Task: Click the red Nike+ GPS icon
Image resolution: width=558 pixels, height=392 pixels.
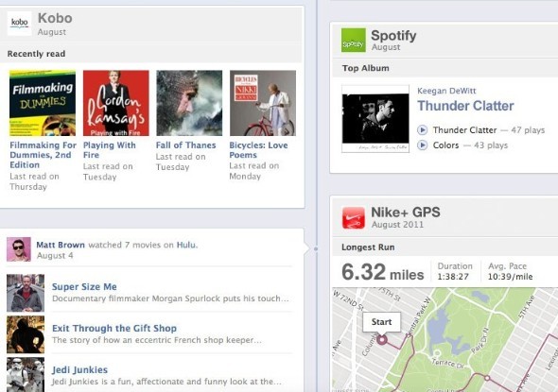Action: 354,217
